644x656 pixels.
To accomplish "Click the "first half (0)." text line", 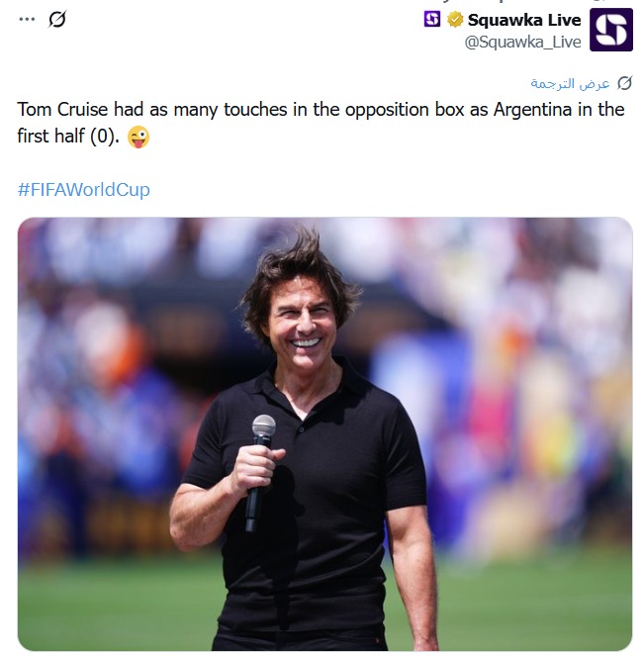I will (68, 136).
